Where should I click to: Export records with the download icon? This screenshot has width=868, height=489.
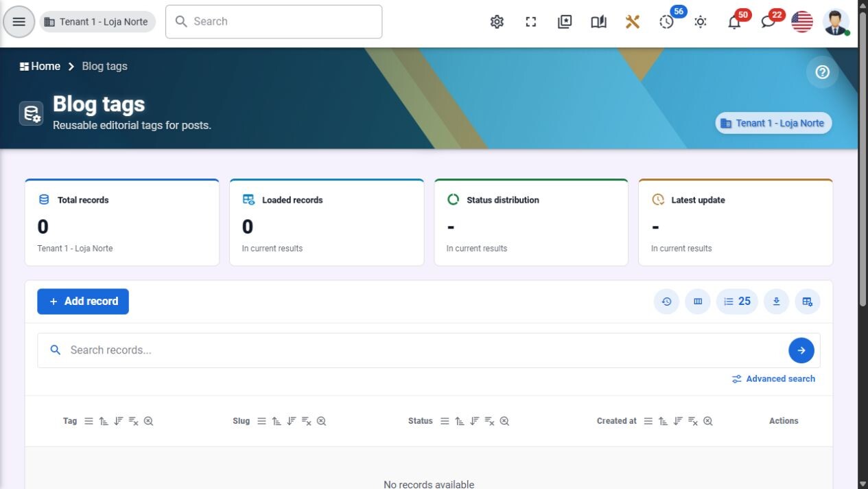[x=776, y=302]
